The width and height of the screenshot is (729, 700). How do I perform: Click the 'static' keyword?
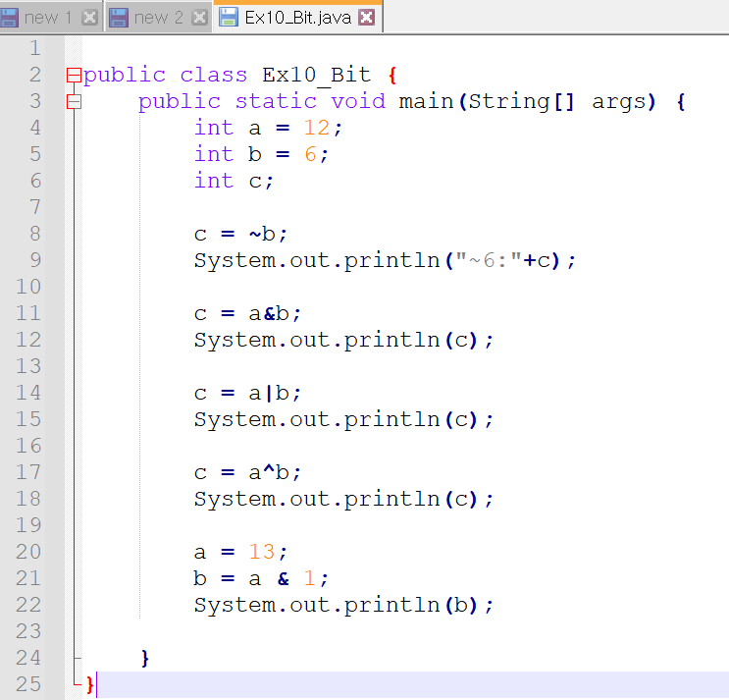[276, 101]
